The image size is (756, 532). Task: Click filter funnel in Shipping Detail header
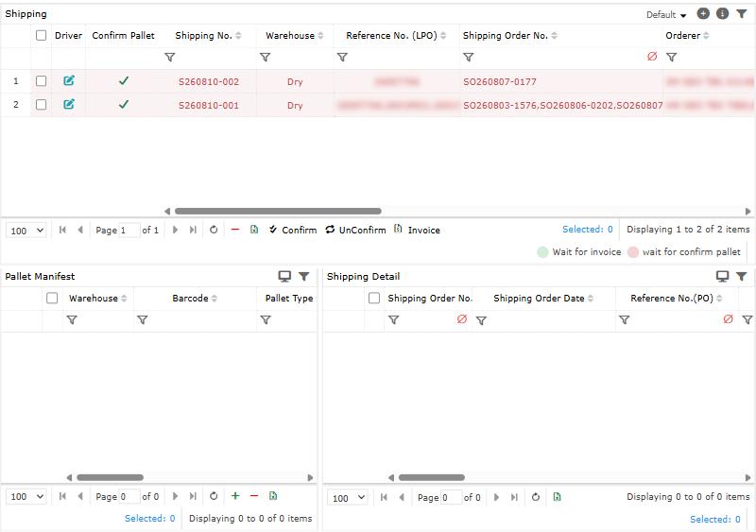click(x=741, y=276)
